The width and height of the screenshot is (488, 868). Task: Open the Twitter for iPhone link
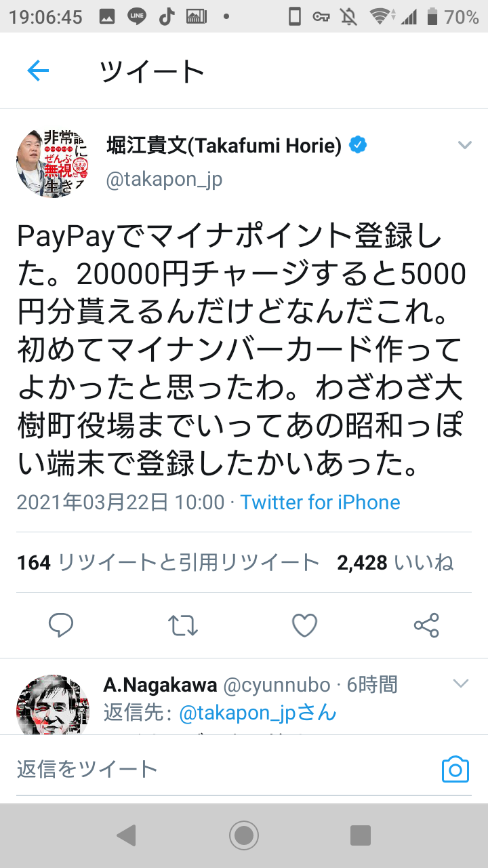(321, 502)
